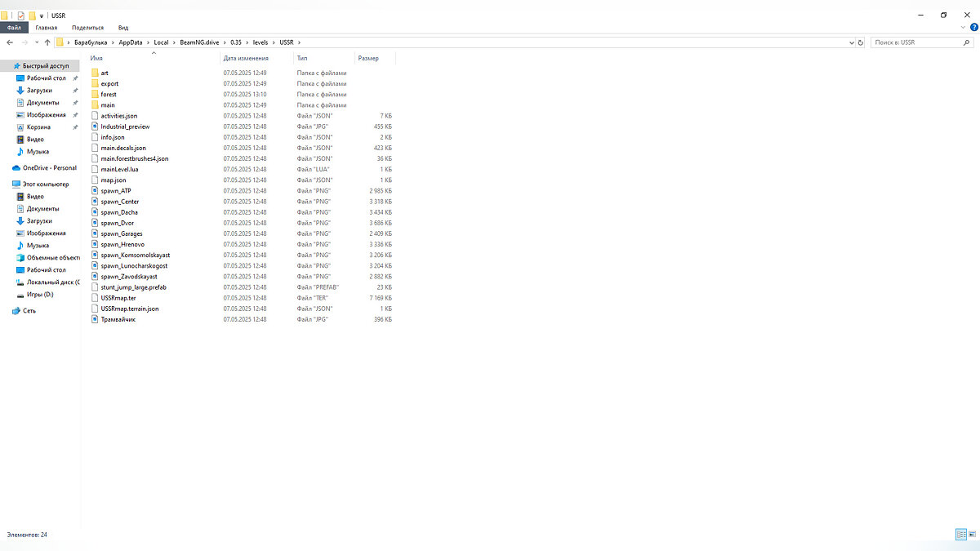Click the Properties icon in title bar
Image resolution: width=980 pixels, height=551 pixels.
point(20,16)
